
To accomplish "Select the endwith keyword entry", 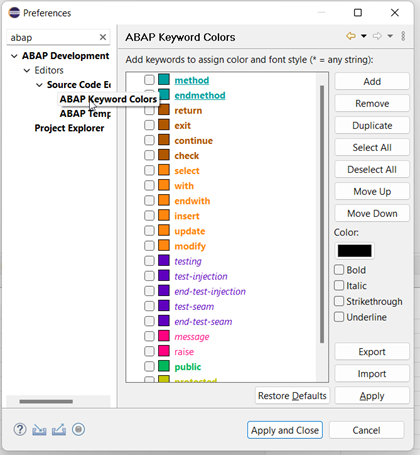I will pos(192,201).
